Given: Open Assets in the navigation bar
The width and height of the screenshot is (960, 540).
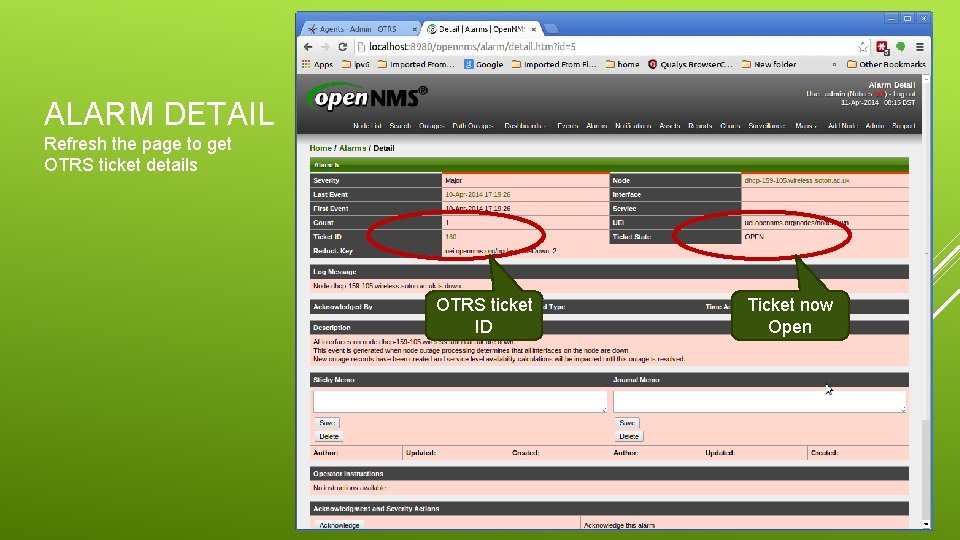Looking at the screenshot, I should coord(670,126).
